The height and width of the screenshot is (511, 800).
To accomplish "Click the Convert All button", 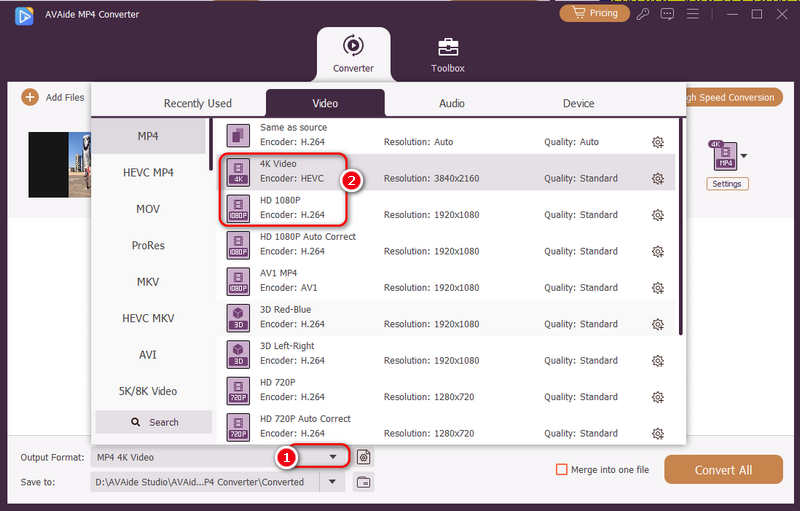I will pyautogui.click(x=723, y=470).
